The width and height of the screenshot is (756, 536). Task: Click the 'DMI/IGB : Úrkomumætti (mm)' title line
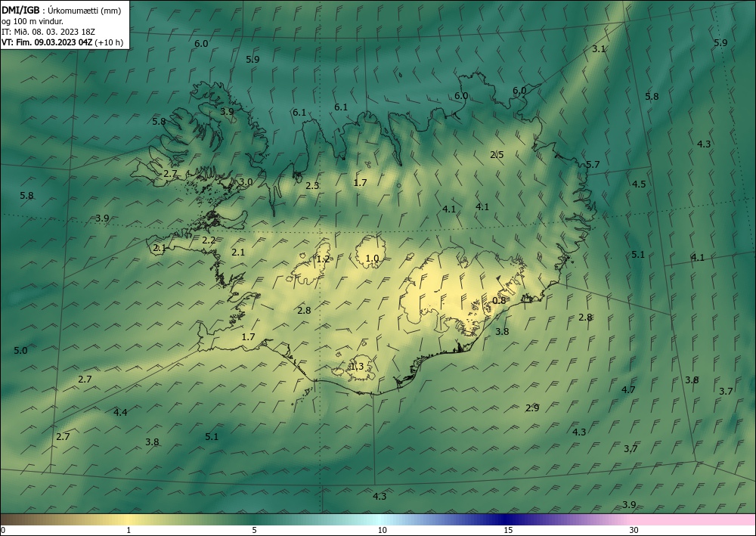(61, 11)
